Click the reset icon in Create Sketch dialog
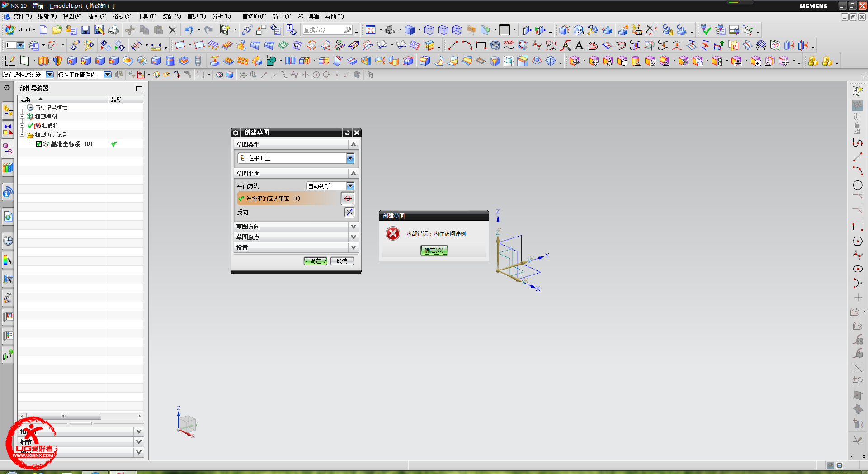 (x=347, y=133)
